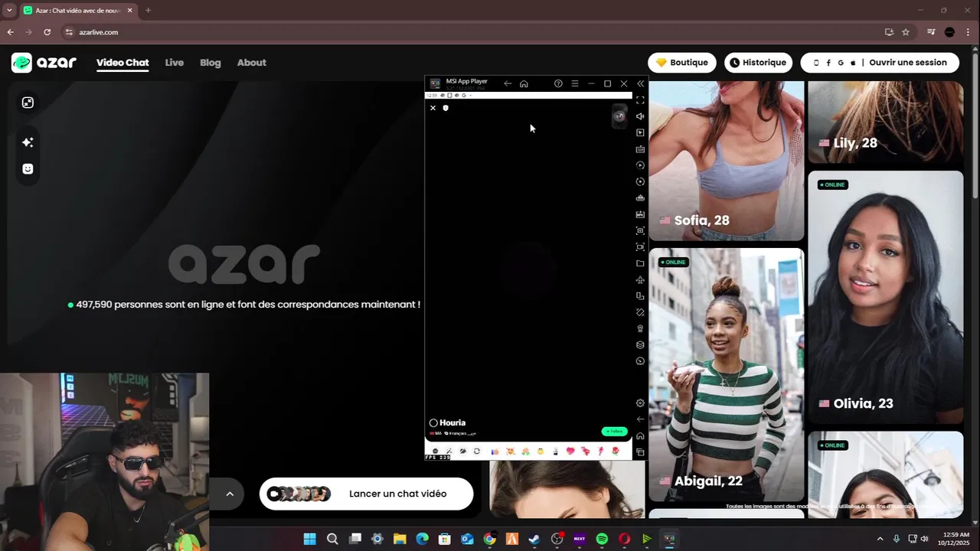Go to MSI App Player home in title bar
Screen dimensions: 980x551
point(524,83)
